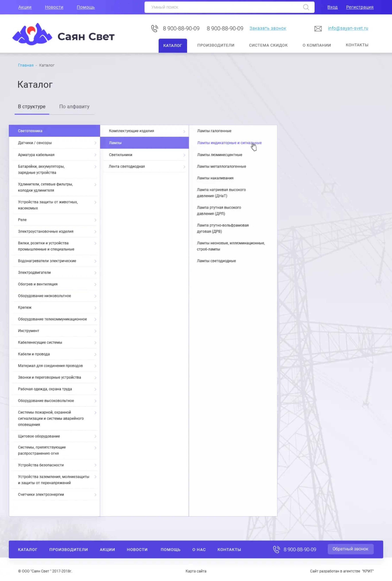Click the search magnifier icon
This screenshot has width=392, height=581.
(x=306, y=7)
